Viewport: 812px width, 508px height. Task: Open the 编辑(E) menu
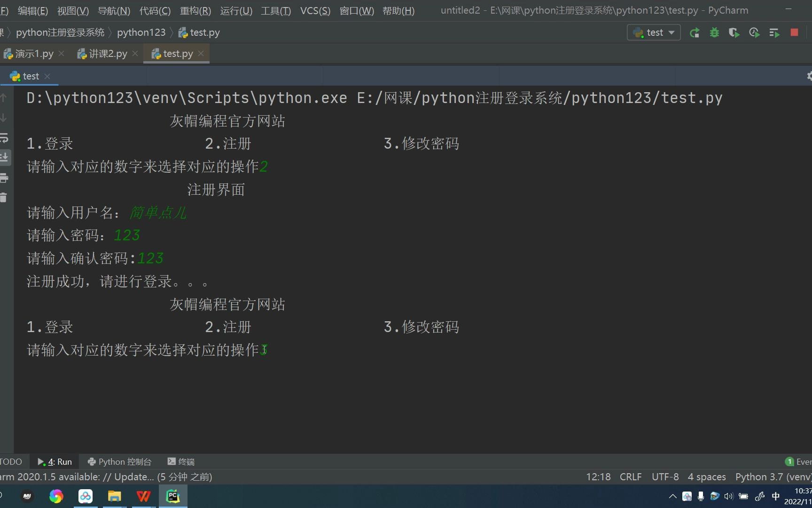(33, 10)
